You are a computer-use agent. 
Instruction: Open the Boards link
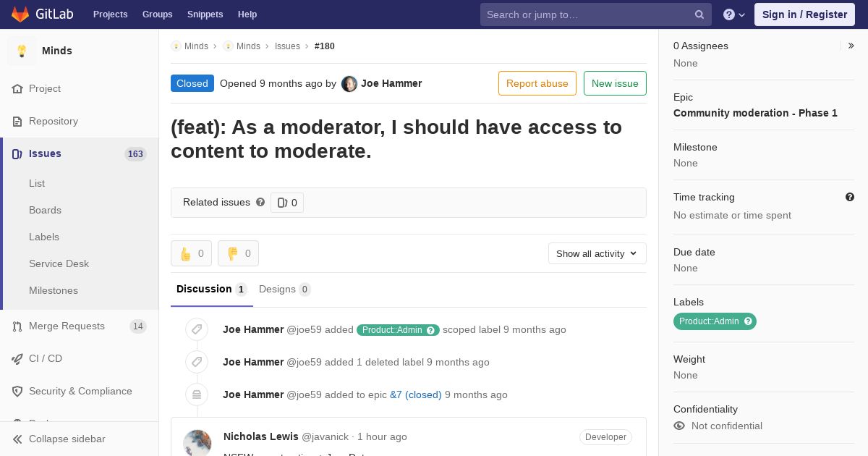[x=45, y=210]
